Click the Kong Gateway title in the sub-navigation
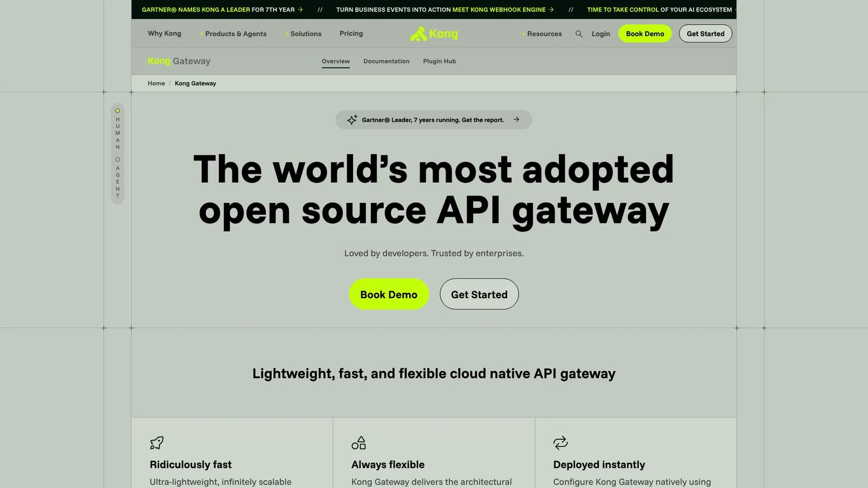This screenshot has width=868, height=488. [179, 61]
